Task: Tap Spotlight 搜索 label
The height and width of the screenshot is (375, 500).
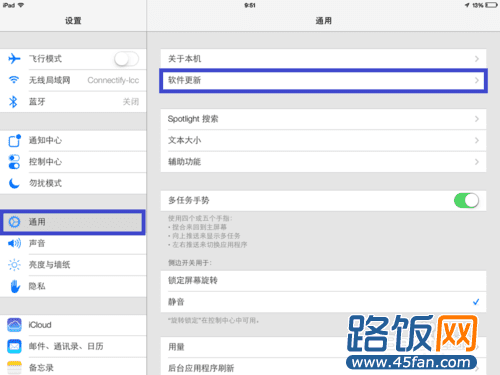Action: coord(193,119)
